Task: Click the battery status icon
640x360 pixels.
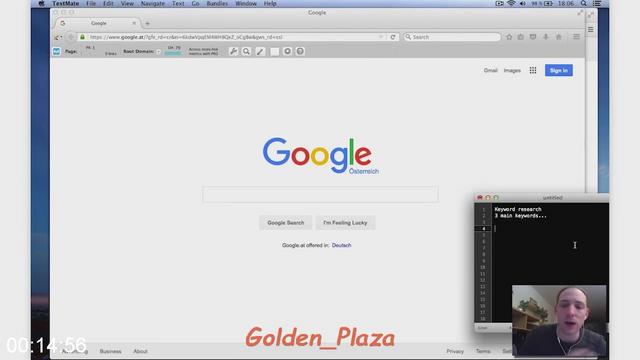Action: [549, 3]
